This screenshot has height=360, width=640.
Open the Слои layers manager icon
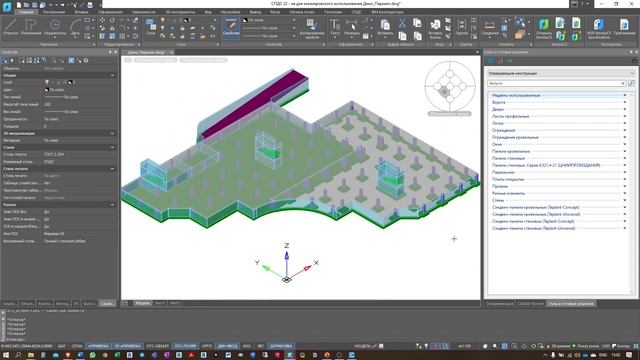pos(151,27)
